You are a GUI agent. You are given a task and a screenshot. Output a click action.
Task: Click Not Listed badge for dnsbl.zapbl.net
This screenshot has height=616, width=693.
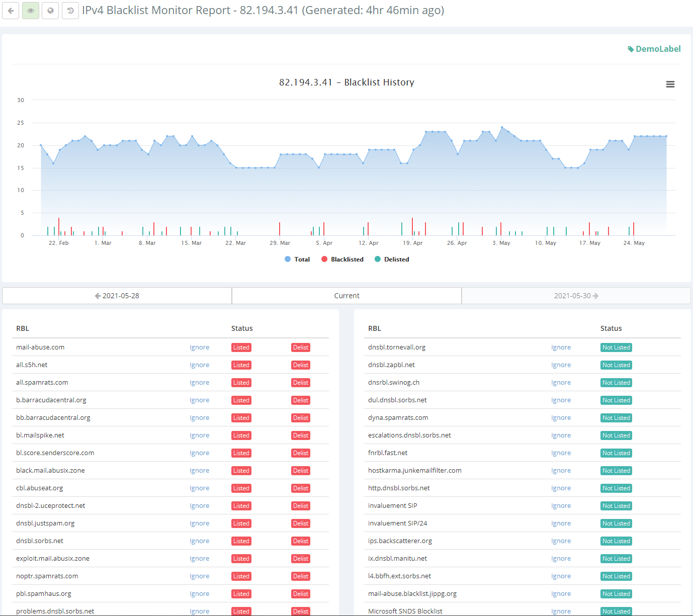(x=616, y=365)
